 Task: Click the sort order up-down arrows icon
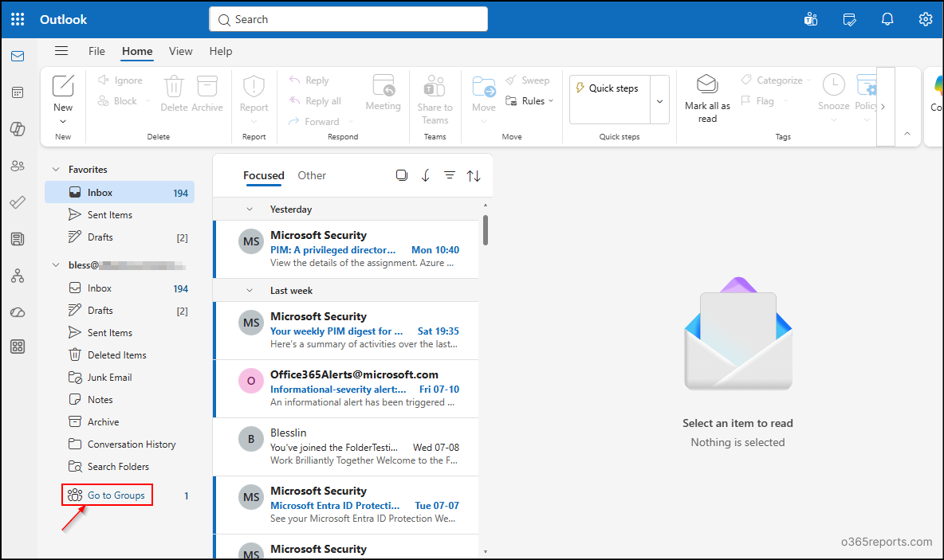click(474, 175)
